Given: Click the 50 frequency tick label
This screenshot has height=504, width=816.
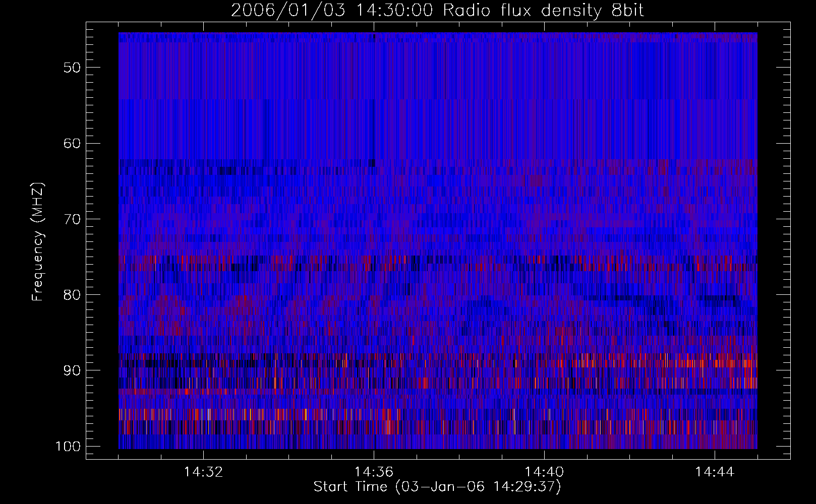Looking at the screenshot, I should pyautogui.click(x=72, y=68).
